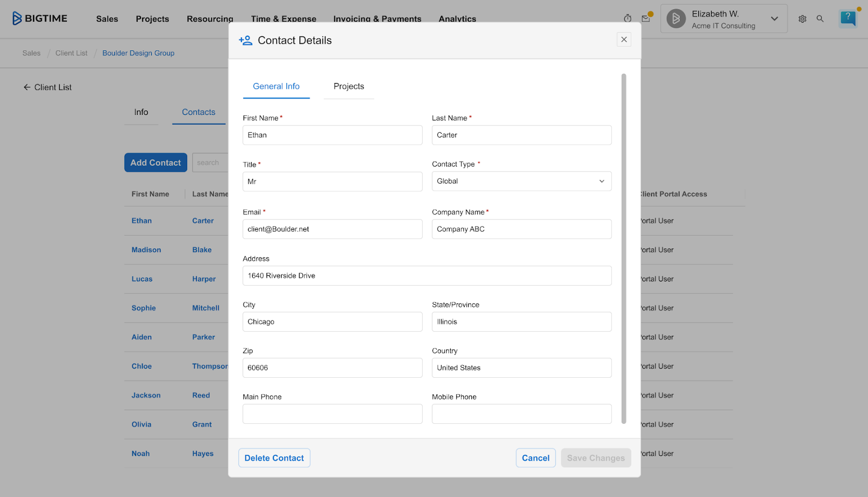The height and width of the screenshot is (497, 868).
Task: Switch to the Projects tab in Contact Details
Action: [348, 86]
